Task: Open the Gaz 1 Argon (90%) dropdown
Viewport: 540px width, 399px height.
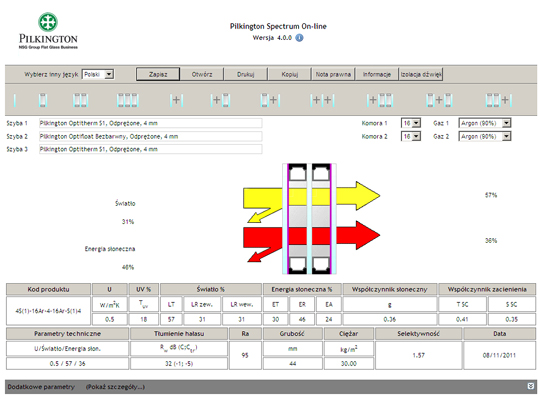Action: 485,123
